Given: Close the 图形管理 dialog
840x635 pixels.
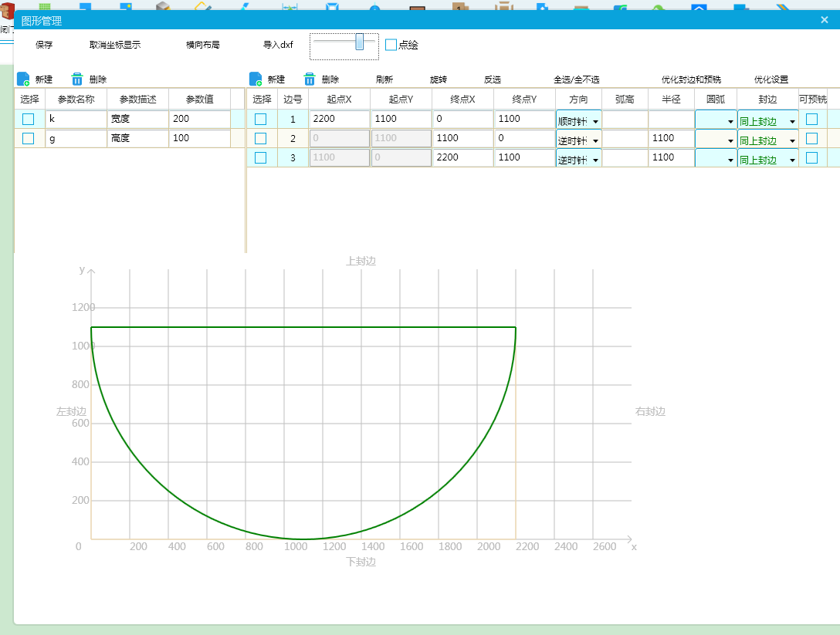Looking at the screenshot, I should pyautogui.click(x=824, y=20).
